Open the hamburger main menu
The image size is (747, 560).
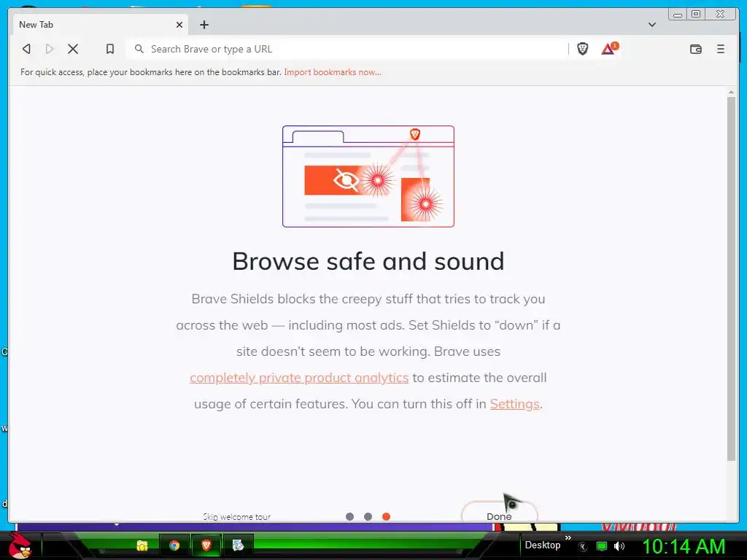(720, 49)
